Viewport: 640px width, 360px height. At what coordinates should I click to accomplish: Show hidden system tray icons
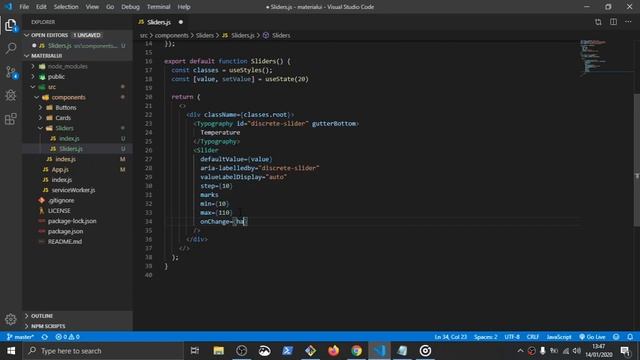click(520, 351)
